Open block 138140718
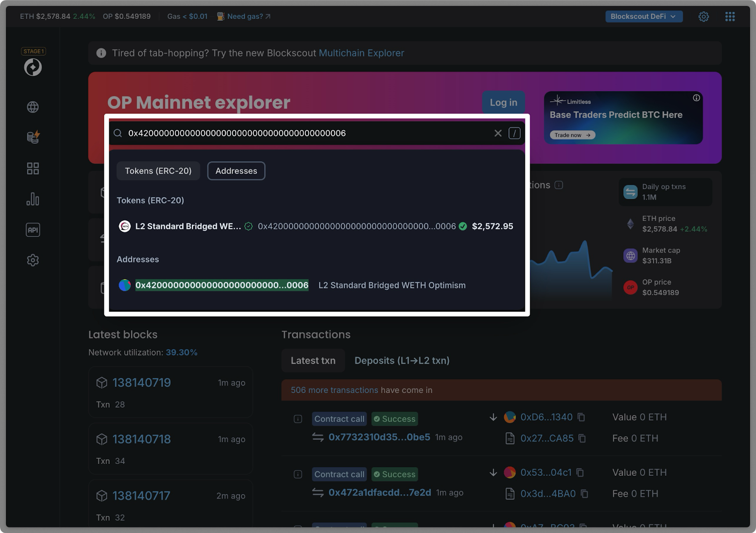This screenshot has height=533, width=756. pos(142,439)
